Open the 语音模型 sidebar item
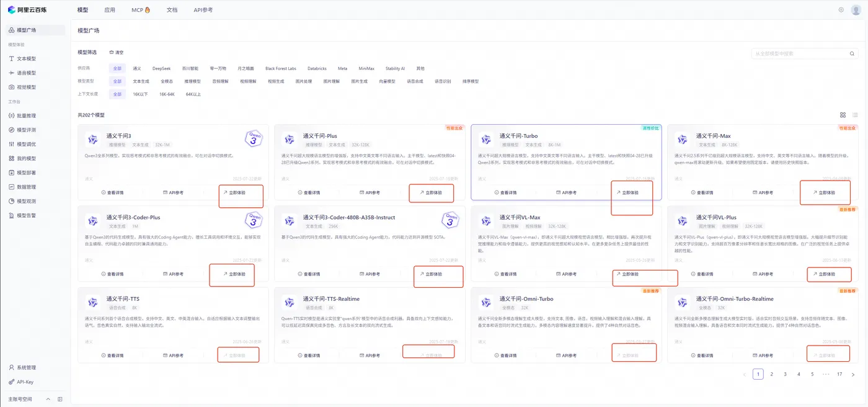Image resolution: width=868 pixels, height=407 pixels. (x=22, y=73)
